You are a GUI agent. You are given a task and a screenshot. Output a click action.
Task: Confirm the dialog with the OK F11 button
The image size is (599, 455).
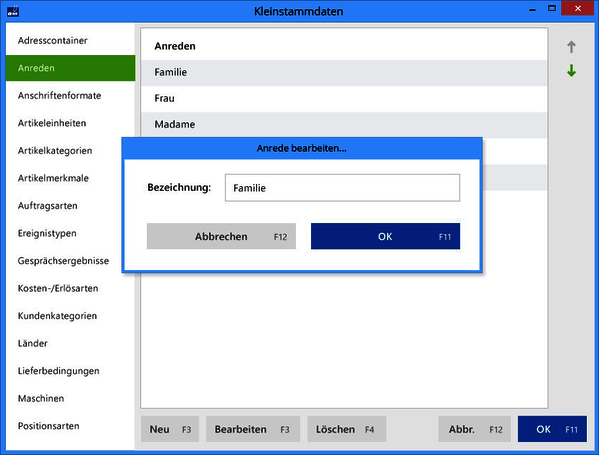pos(385,236)
